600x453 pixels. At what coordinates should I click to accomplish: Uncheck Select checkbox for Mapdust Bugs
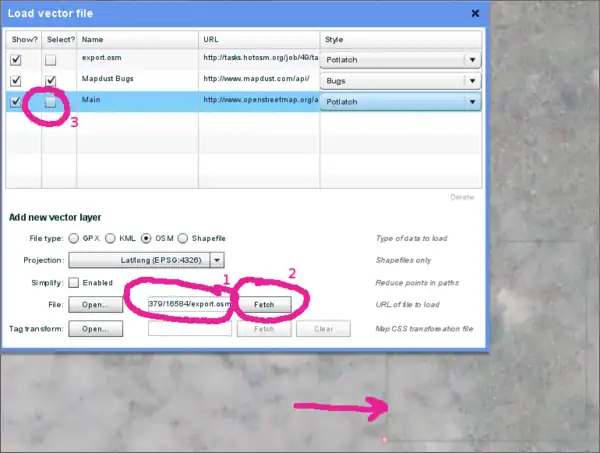coord(51,80)
